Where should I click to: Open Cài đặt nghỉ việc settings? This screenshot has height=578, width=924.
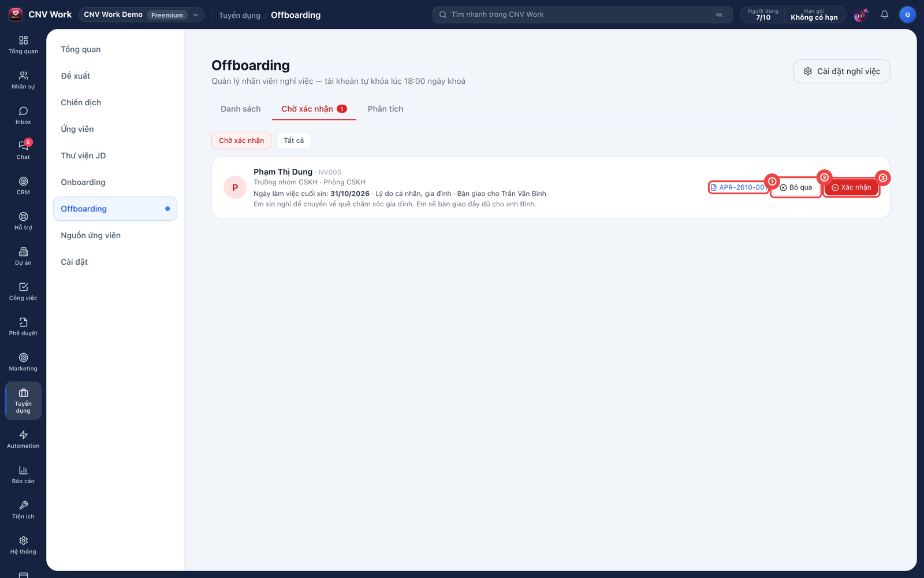[x=841, y=71]
